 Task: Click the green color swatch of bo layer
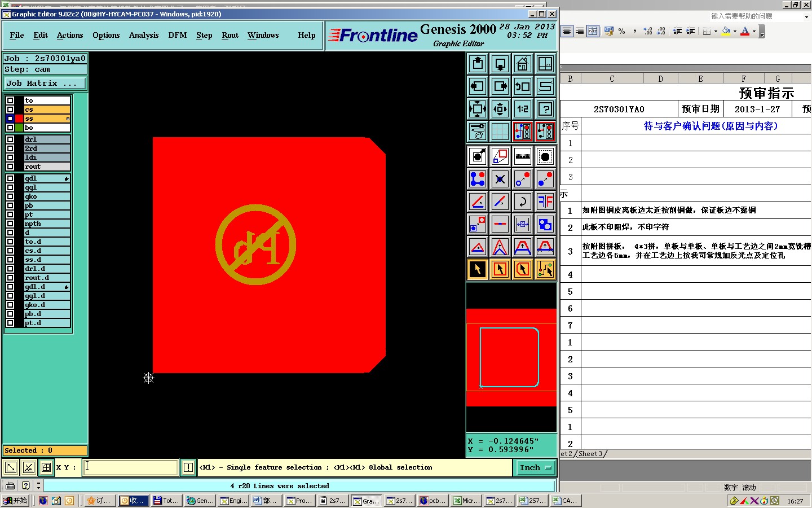[x=19, y=128]
